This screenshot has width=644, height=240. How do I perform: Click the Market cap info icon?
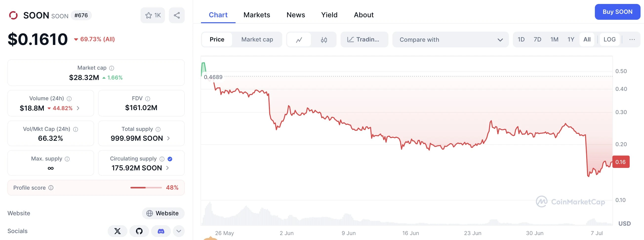point(112,68)
